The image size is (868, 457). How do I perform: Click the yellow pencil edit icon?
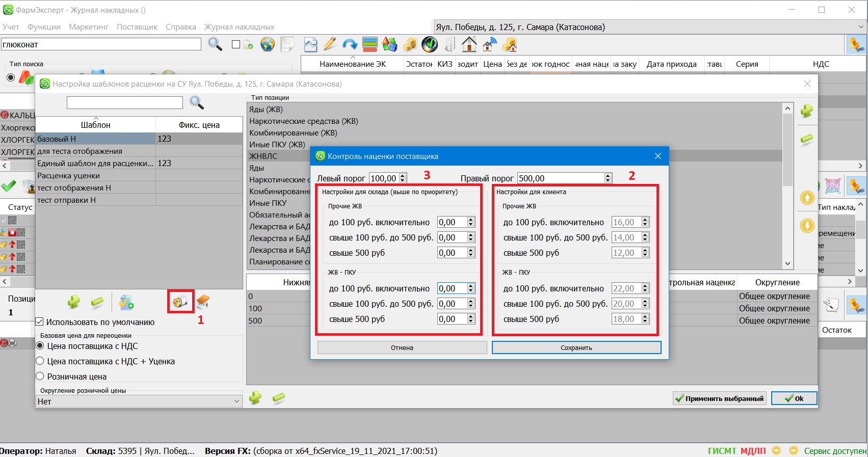click(330, 45)
